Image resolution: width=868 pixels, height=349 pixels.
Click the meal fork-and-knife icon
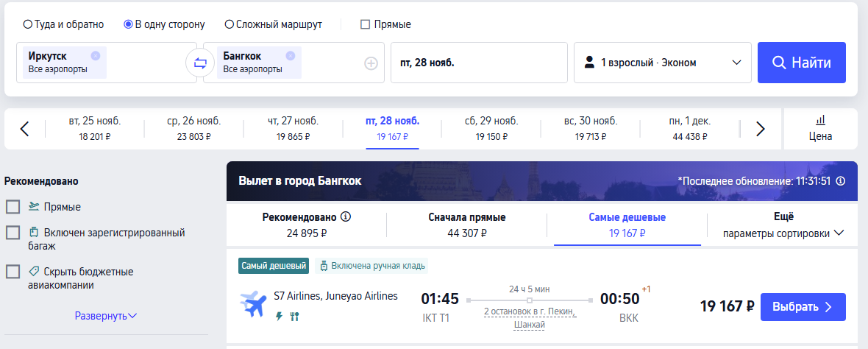coord(294,317)
